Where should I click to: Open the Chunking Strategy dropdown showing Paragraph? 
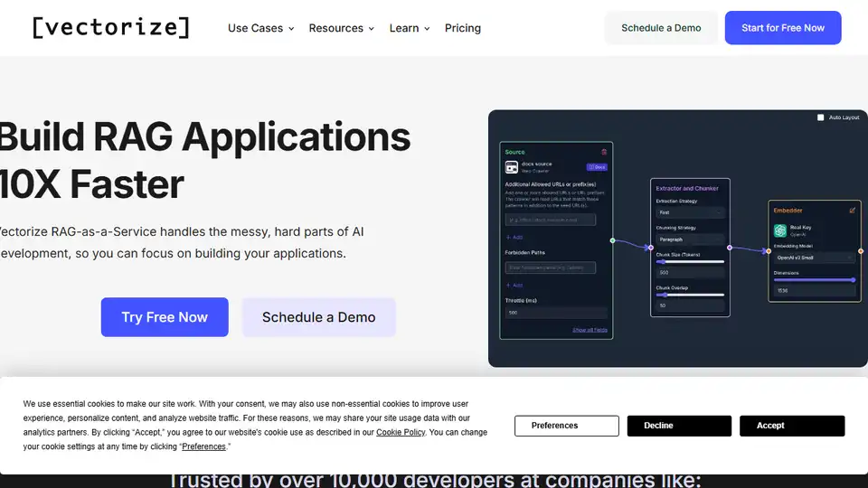point(690,239)
